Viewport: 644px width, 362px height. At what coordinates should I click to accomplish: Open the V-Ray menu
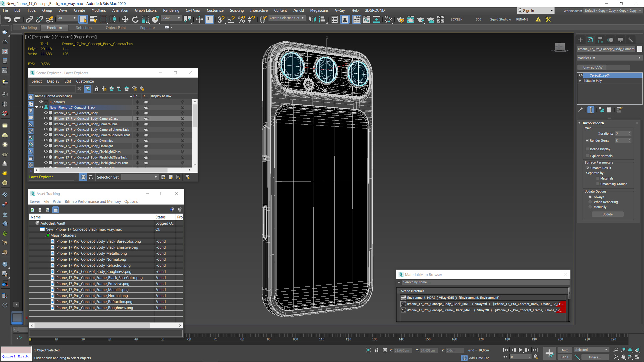click(340, 10)
